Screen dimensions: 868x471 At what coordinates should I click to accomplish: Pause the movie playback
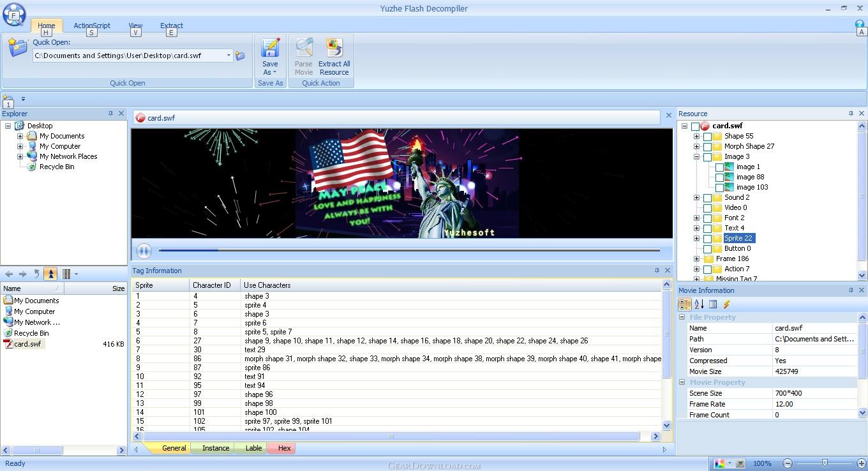pos(144,251)
